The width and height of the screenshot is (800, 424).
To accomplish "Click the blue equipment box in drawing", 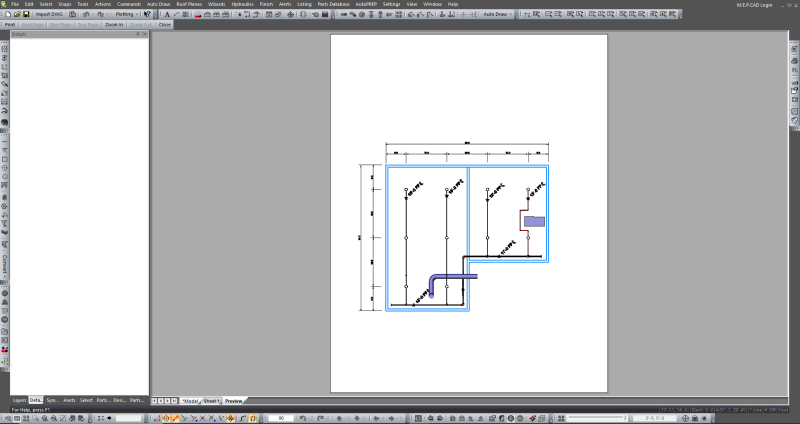I will (x=534, y=221).
